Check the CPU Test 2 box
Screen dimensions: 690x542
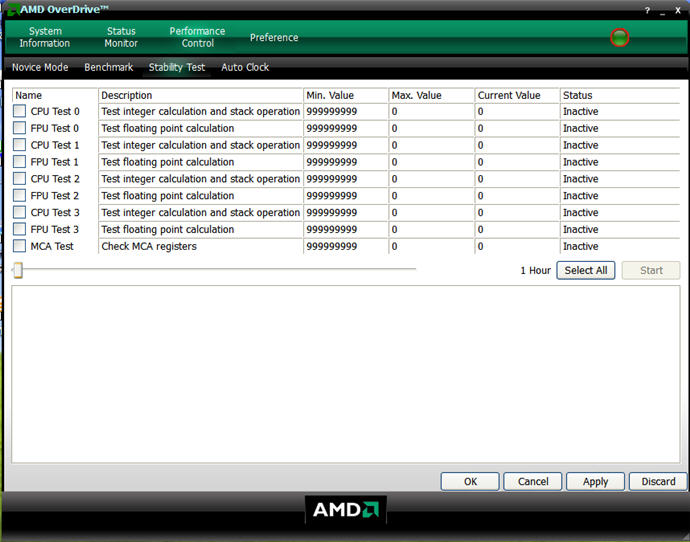click(x=19, y=179)
